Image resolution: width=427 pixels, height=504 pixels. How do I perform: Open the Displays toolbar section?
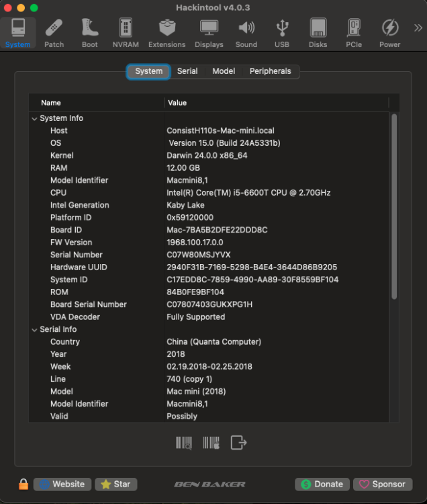click(x=209, y=34)
